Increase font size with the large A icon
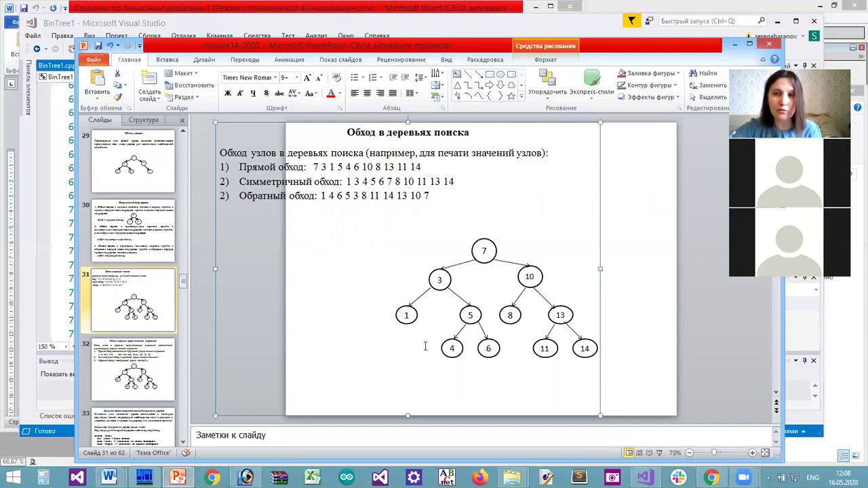Image resolution: width=868 pixels, height=488 pixels. point(307,77)
